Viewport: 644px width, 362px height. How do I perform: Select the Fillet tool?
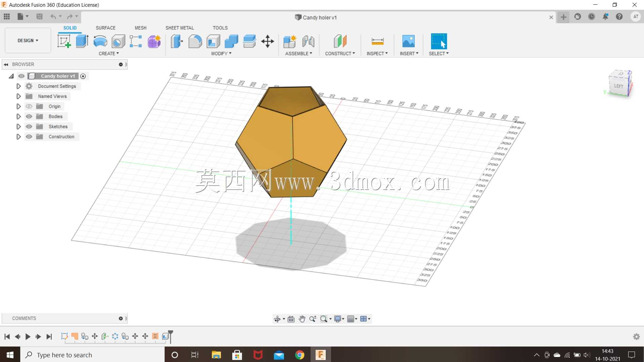click(x=195, y=41)
